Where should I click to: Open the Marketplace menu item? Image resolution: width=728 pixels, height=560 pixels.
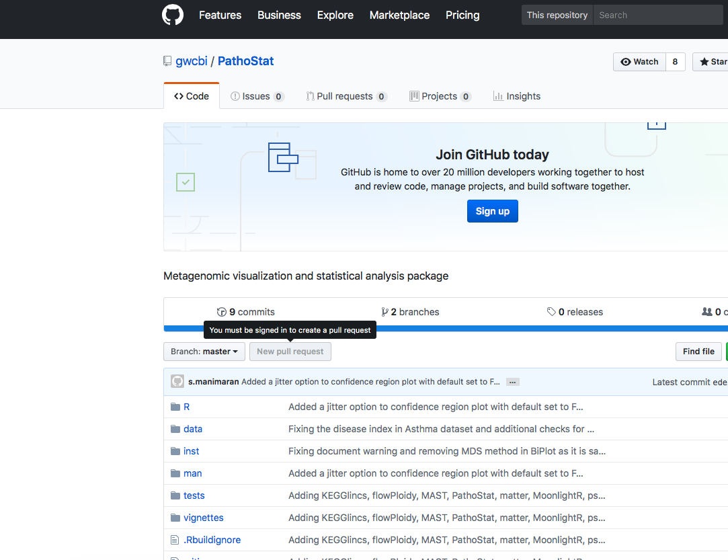point(399,15)
